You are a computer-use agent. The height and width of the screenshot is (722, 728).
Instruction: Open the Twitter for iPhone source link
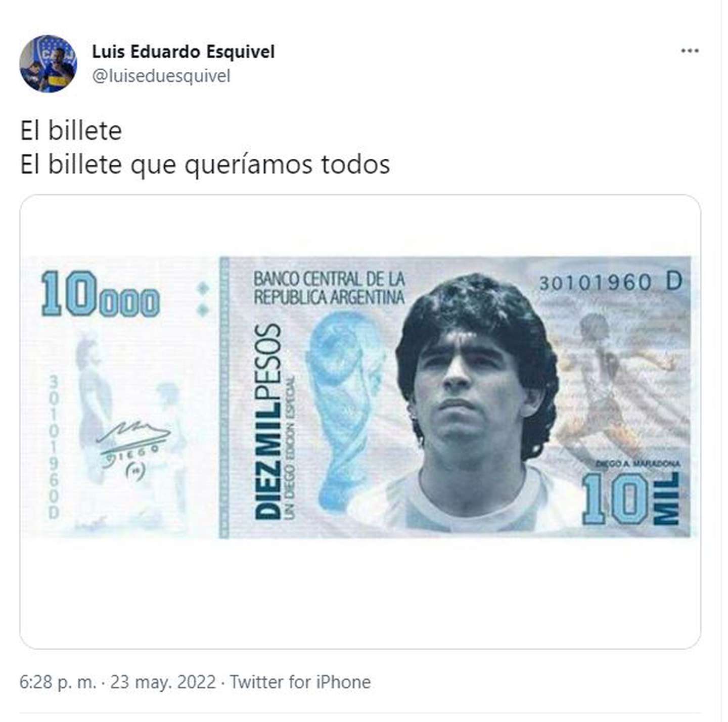pyautogui.click(x=300, y=682)
